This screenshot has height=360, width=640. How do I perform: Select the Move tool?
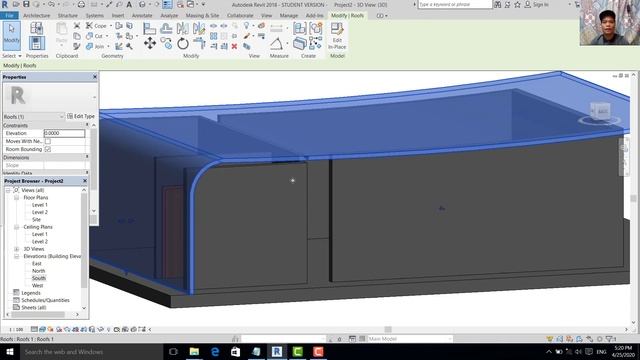[x=149, y=43]
